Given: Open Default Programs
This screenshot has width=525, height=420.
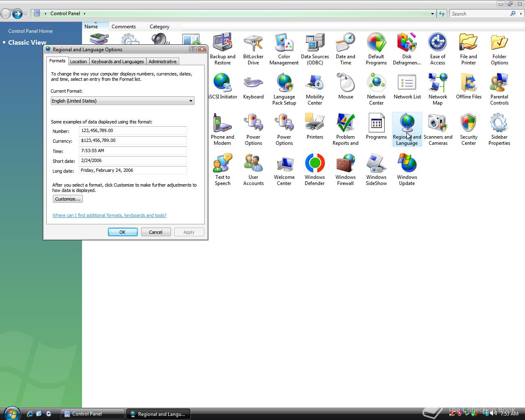Looking at the screenshot, I should coord(376,49).
